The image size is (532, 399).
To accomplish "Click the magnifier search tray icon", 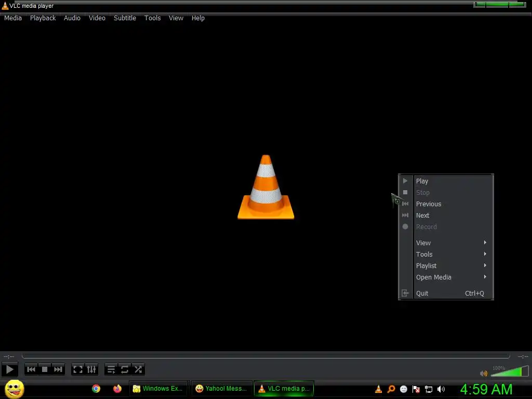I will pyautogui.click(x=391, y=389).
